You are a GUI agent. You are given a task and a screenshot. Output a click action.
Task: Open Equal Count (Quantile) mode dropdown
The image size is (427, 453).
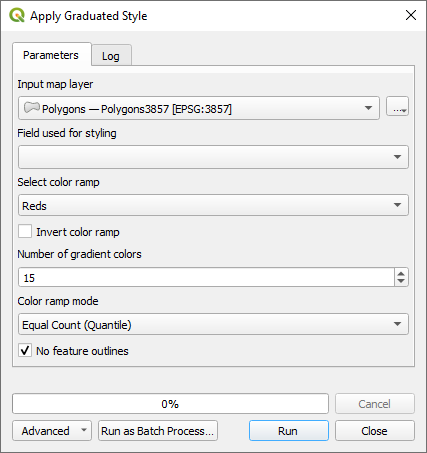tap(213, 324)
